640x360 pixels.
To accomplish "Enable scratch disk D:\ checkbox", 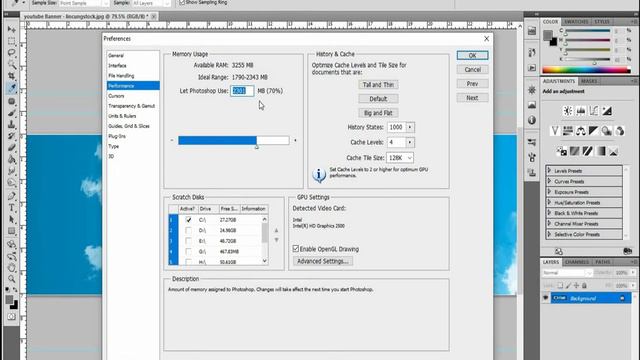I will point(188,230).
